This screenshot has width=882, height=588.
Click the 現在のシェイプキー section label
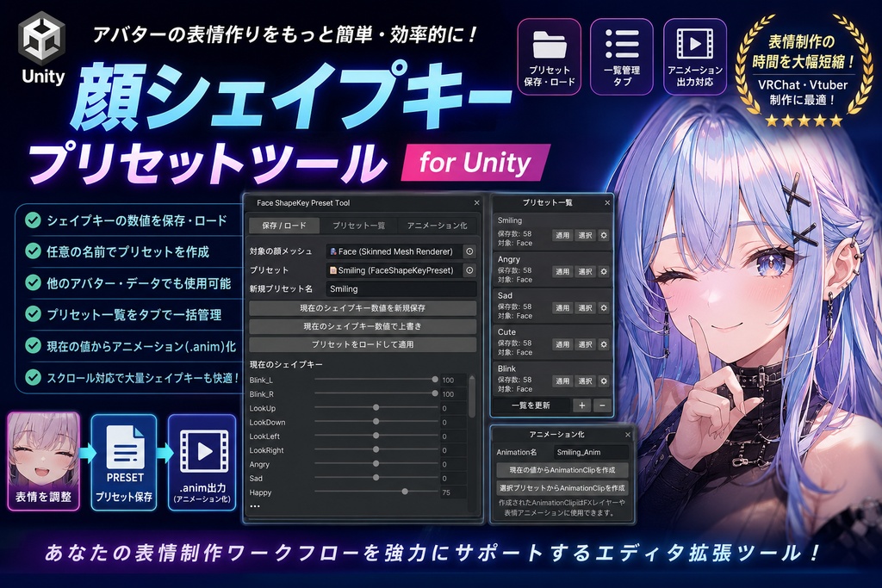(286, 364)
